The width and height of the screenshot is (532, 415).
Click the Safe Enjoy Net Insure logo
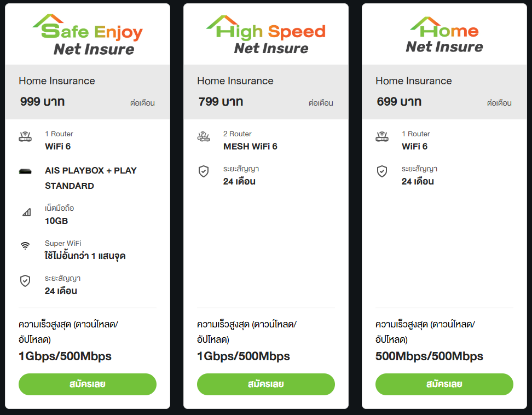coord(88,36)
